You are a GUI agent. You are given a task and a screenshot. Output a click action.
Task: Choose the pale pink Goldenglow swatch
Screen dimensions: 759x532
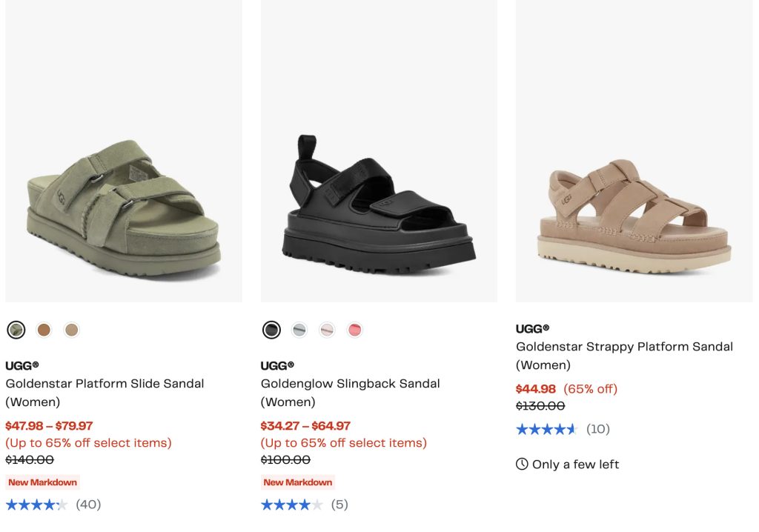327,330
